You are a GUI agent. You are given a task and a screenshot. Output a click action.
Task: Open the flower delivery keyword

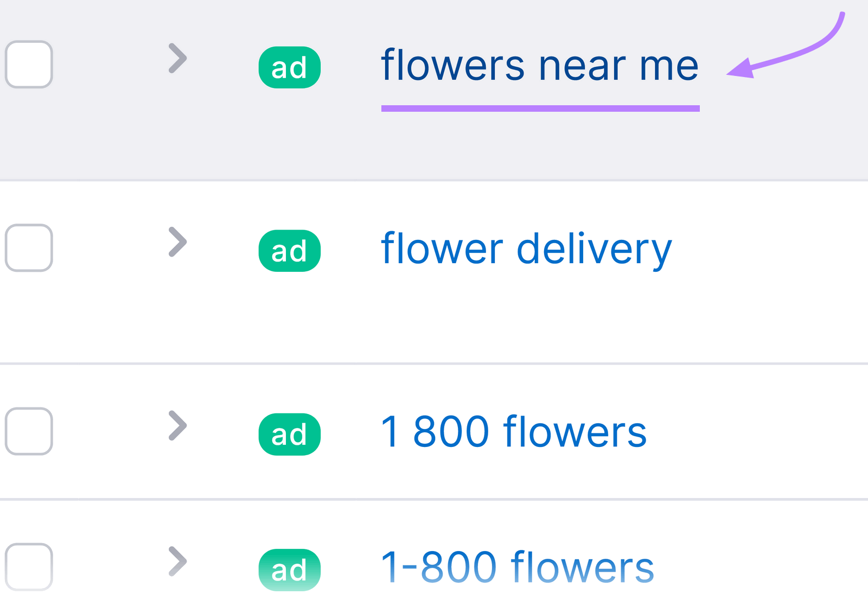click(x=526, y=248)
